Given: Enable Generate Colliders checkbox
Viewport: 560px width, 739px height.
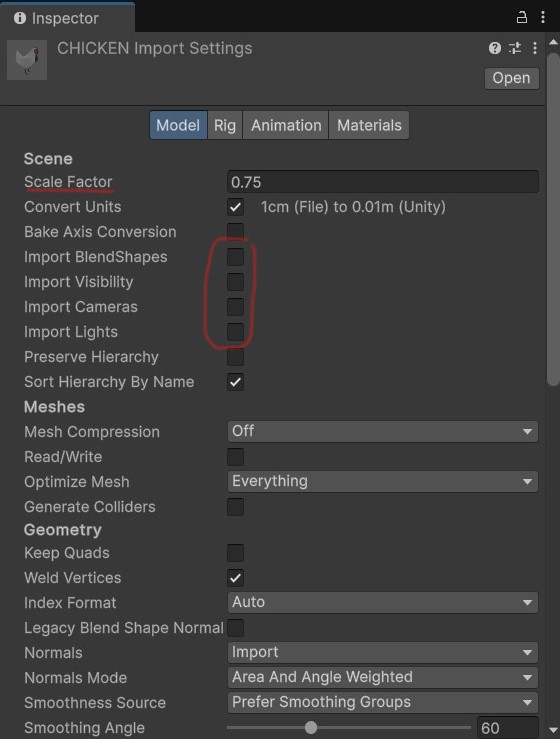Looking at the screenshot, I should click(x=235, y=507).
